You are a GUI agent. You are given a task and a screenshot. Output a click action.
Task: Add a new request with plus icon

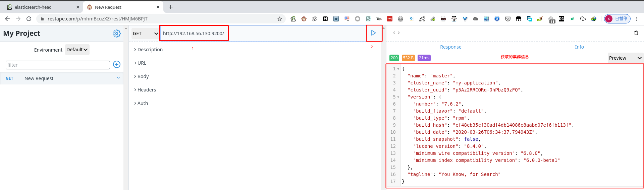pyautogui.click(x=117, y=64)
